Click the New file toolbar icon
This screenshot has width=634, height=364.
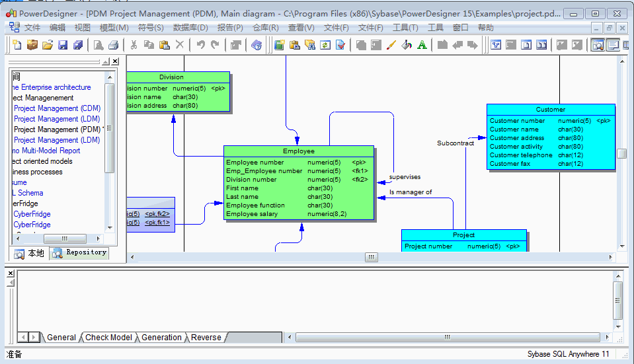point(16,45)
